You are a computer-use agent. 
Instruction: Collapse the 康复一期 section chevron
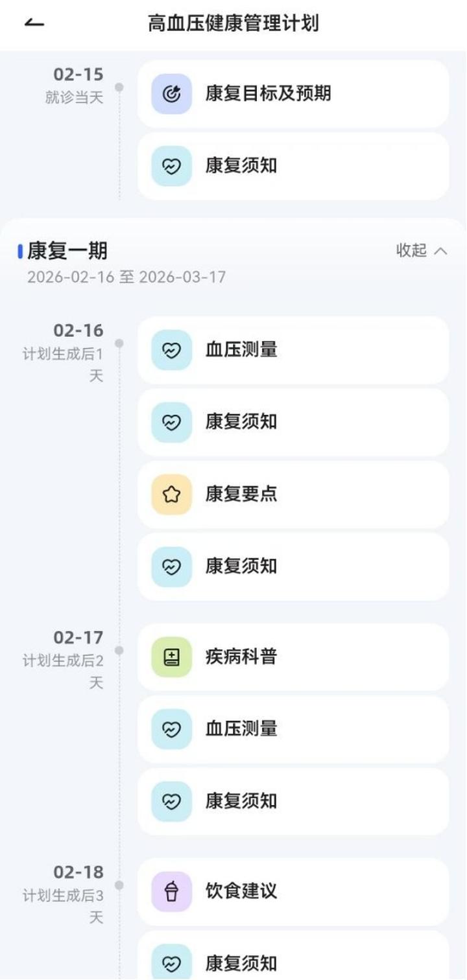pos(441,251)
